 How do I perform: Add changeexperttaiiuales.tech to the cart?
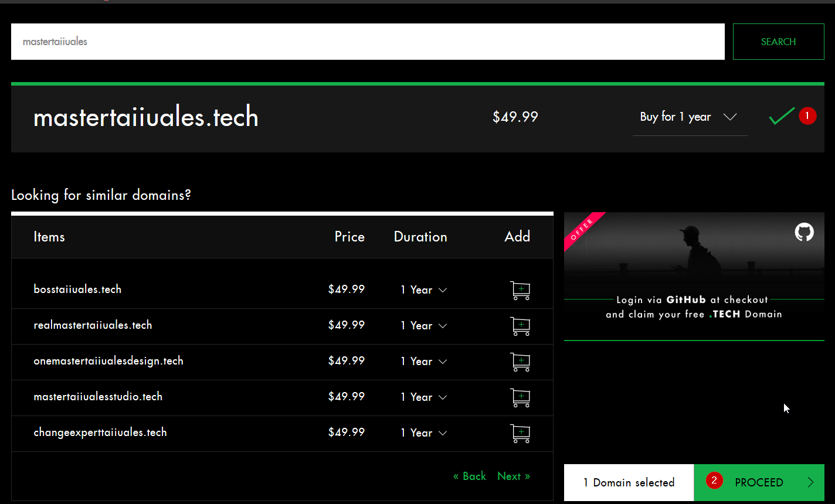click(520, 434)
